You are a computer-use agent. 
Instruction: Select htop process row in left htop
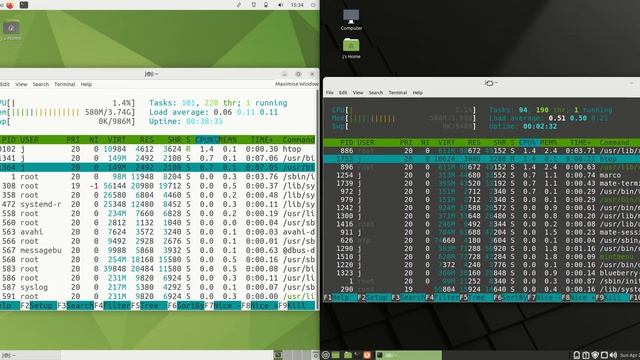[x=158, y=149]
